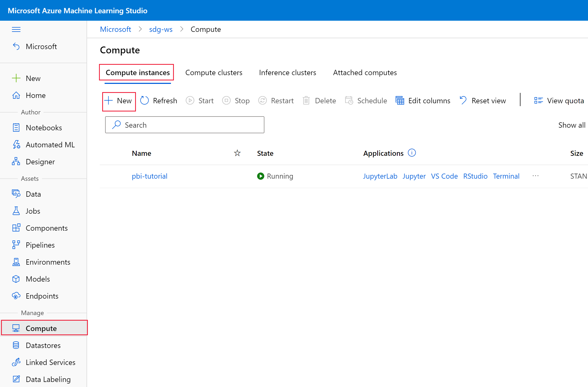Go to Endpoints in sidebar
Screen dimensions: 588x387
pos(42,296)
